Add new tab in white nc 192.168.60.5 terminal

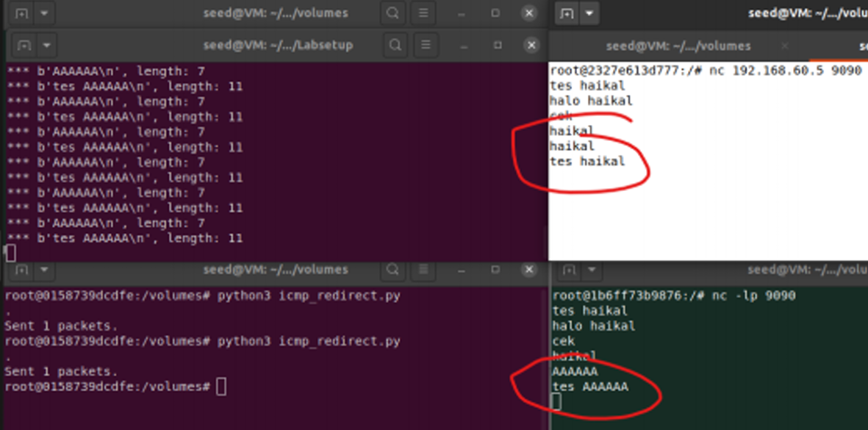tap(567, 13)
